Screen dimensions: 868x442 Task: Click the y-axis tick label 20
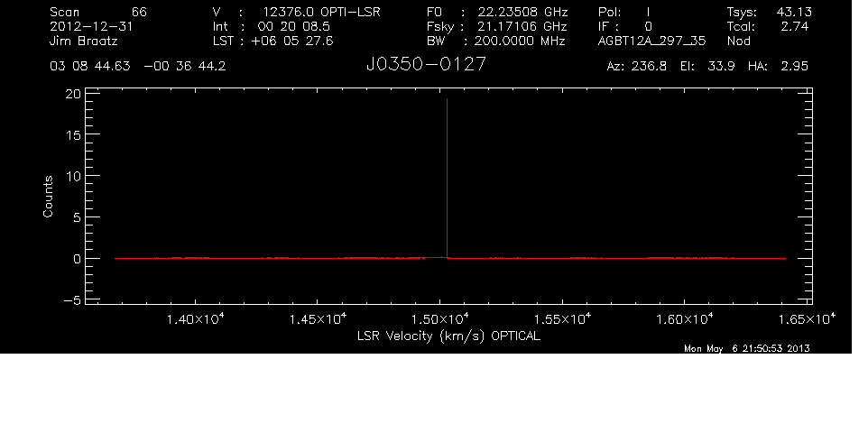[x=73, y=95]
